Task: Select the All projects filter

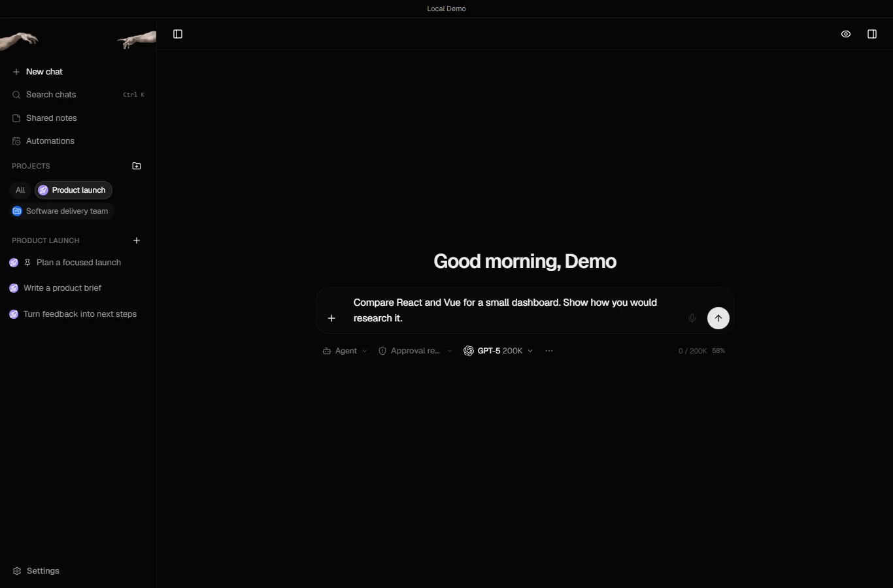Action: click(20, 190)
